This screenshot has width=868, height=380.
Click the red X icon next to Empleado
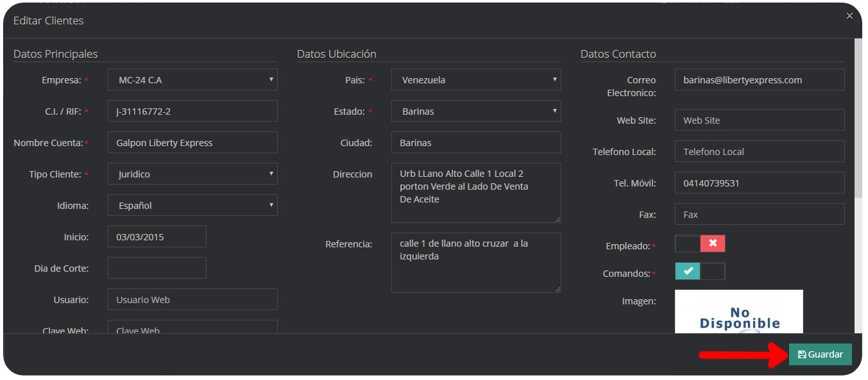712,244
